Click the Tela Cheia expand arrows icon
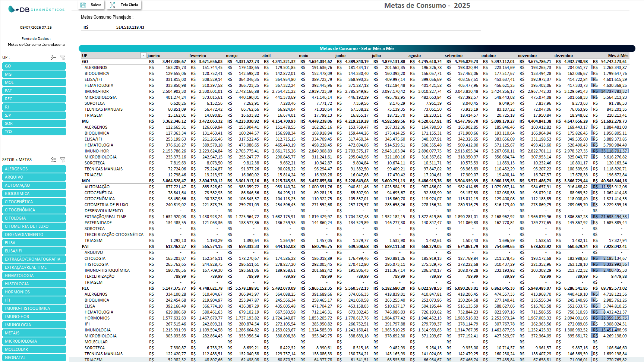The image size is (644, 362). [112, 5]
